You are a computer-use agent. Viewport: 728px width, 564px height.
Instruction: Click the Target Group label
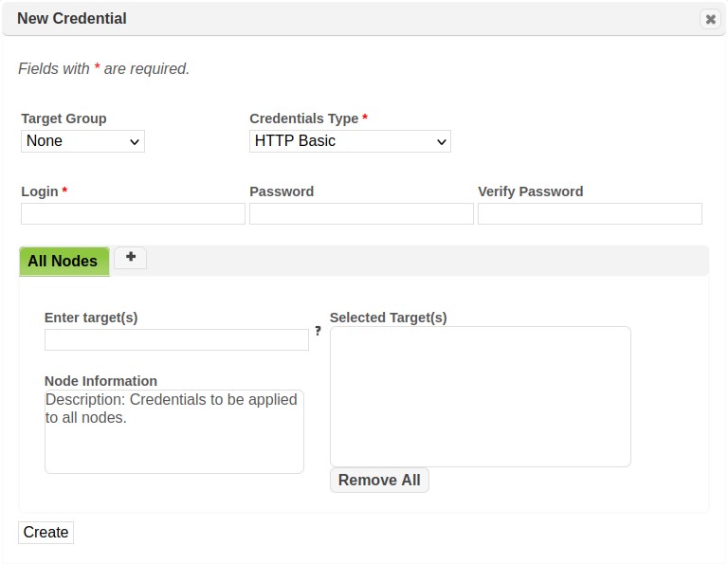pyautogui.click(x=64, y=118)
